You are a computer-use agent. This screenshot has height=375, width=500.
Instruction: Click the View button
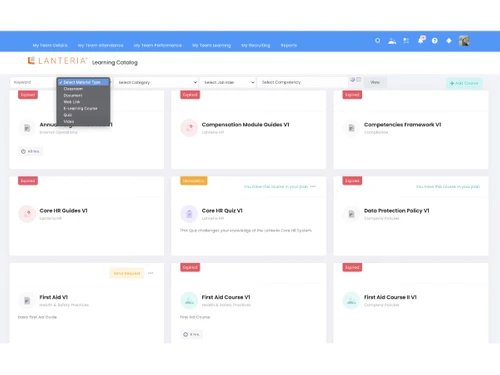[x=375, y=82]
